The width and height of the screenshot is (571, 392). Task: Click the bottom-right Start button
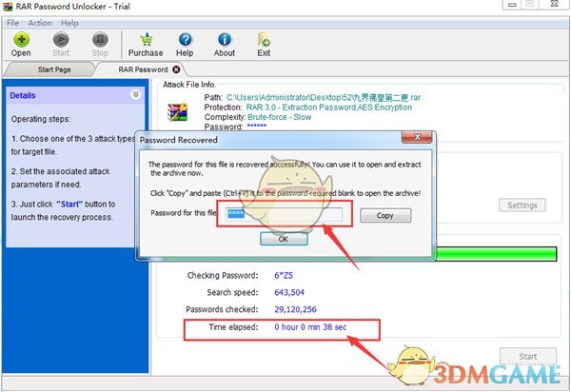coord(527,356)
